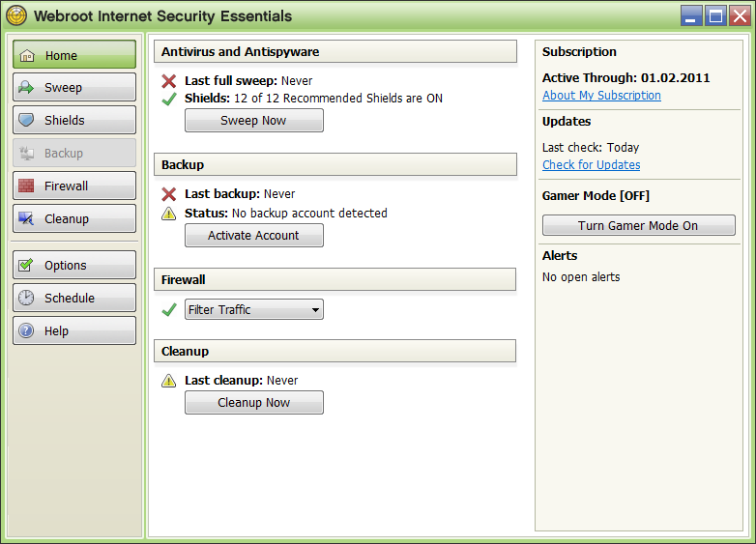Follow the Check for Updates link
The image size is (756, 544).
tap(591, 165)
